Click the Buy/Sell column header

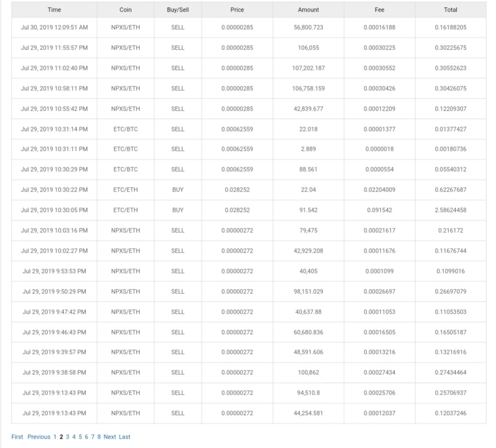(178, 10)
